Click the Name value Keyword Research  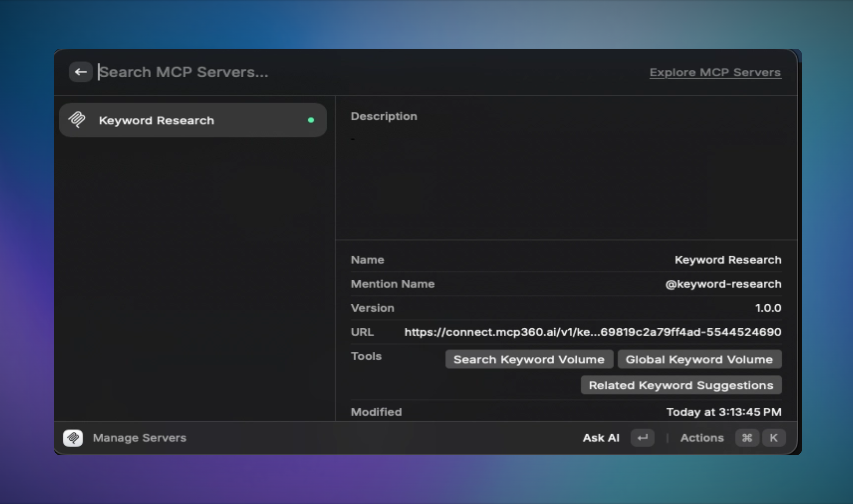pos(728,260)
